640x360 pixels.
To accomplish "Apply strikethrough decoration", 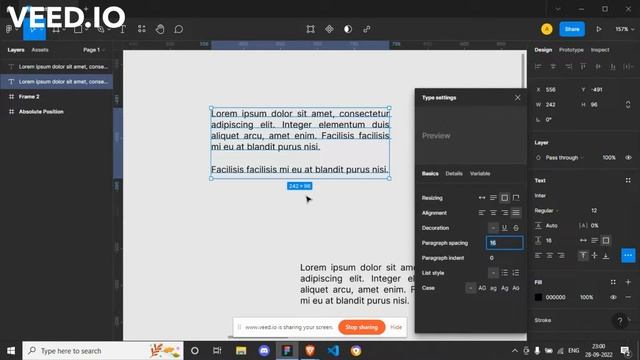I will point(516,228).
